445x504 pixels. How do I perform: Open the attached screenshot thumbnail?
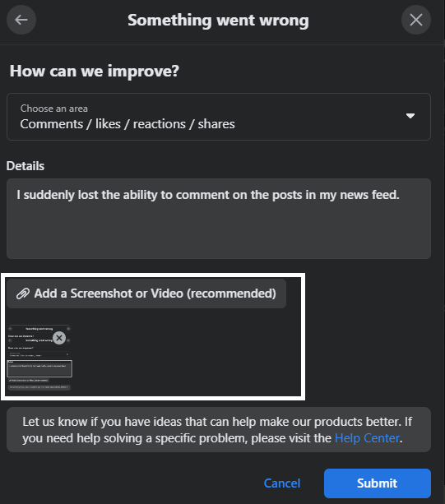[39, 358]
